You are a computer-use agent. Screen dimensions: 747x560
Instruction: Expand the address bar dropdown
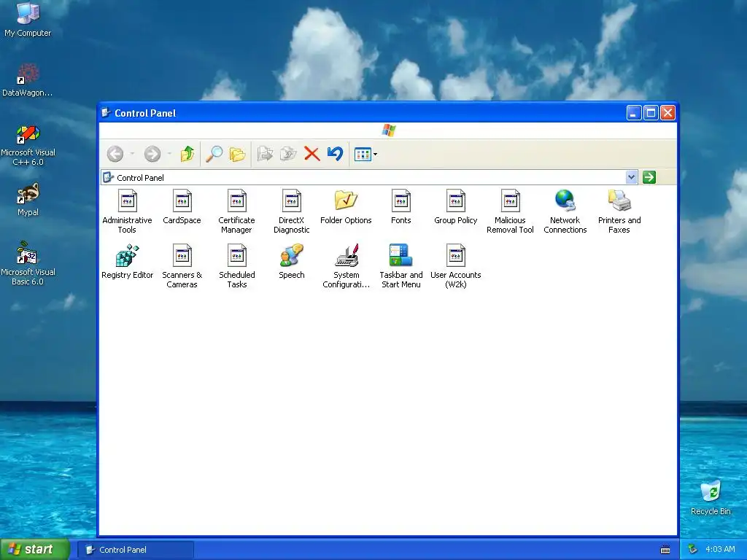click(631, 177)
